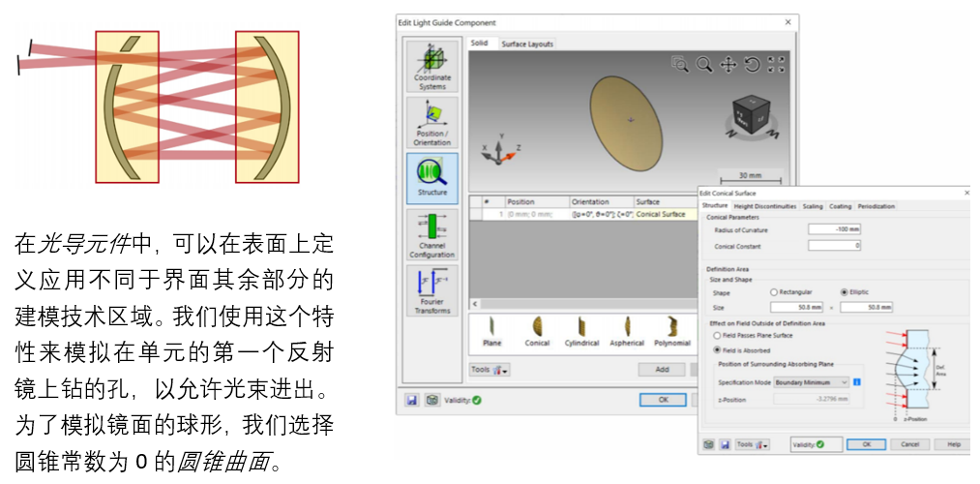980x484 pixels.
Task: Open the Coating tab
Action: pos(840,206)
